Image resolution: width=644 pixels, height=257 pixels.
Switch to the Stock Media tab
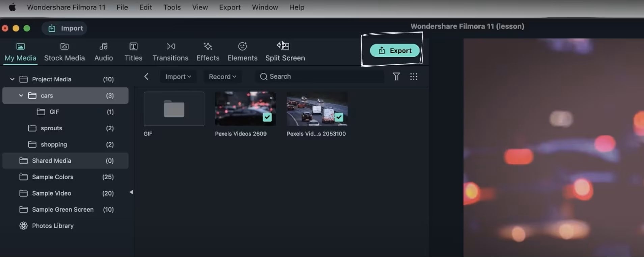coord(64,52)
